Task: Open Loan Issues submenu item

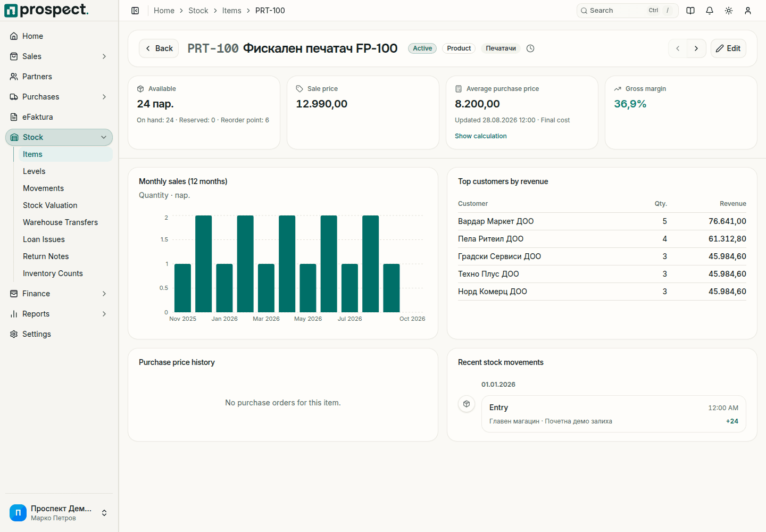Action: tap(65, 239)
